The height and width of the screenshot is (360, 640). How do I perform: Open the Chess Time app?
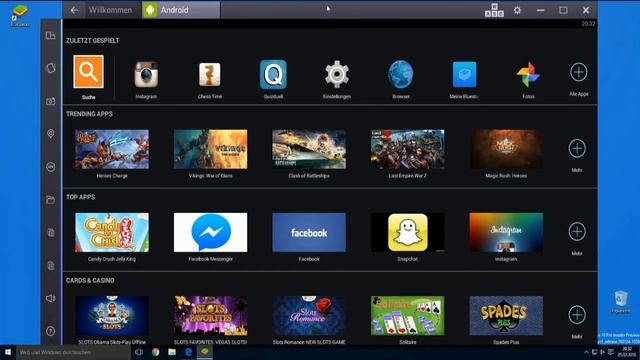209,74
